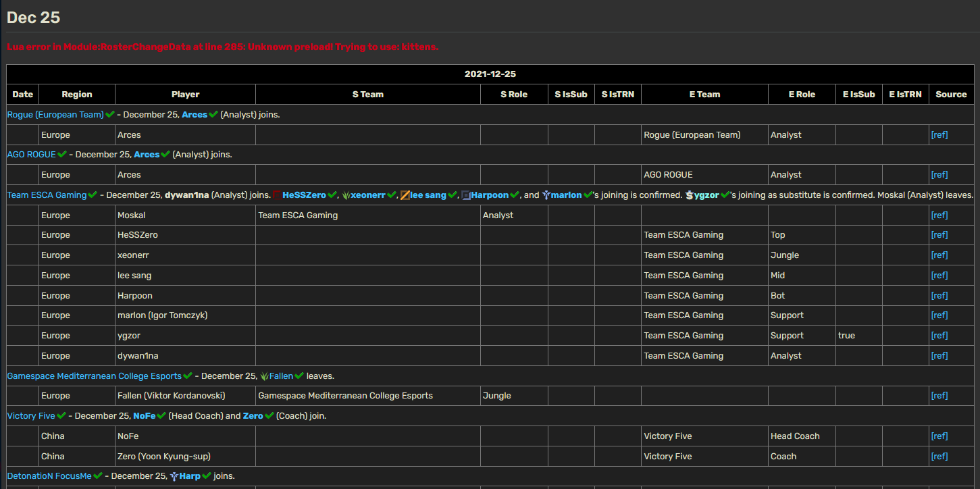Click the Dec 25 section heading
This screenshot has height=489, width=980.
[34, 18]
